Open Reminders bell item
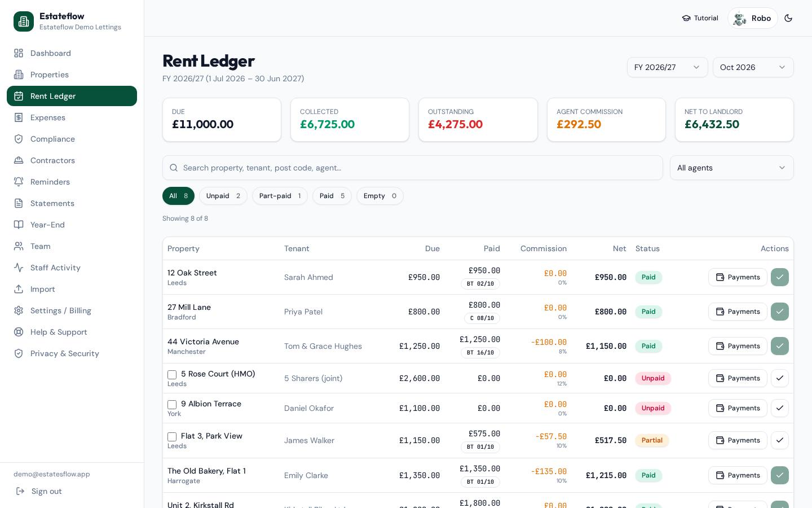 (72, 182)
